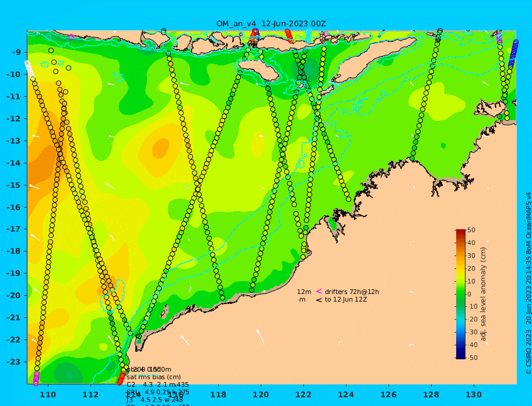Image resolution: width=532 pixels, height=406 pixels.
Task: Click the colorbar tick label -50
Action: (473, 358)
